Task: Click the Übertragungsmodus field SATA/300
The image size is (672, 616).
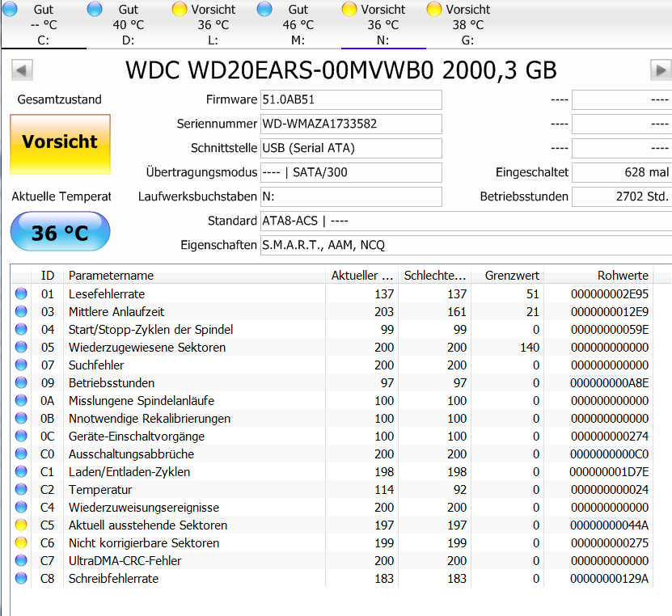Action: pos(351,172)
